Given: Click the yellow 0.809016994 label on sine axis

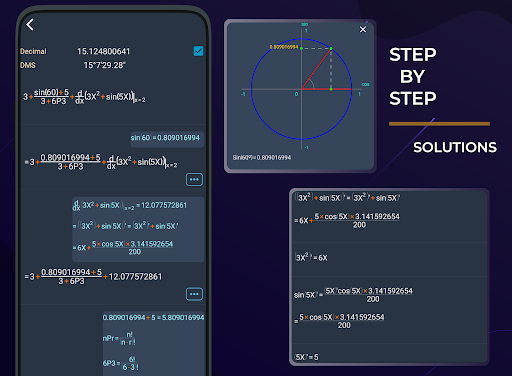Looking at the screenshot, I should [284, 47].
